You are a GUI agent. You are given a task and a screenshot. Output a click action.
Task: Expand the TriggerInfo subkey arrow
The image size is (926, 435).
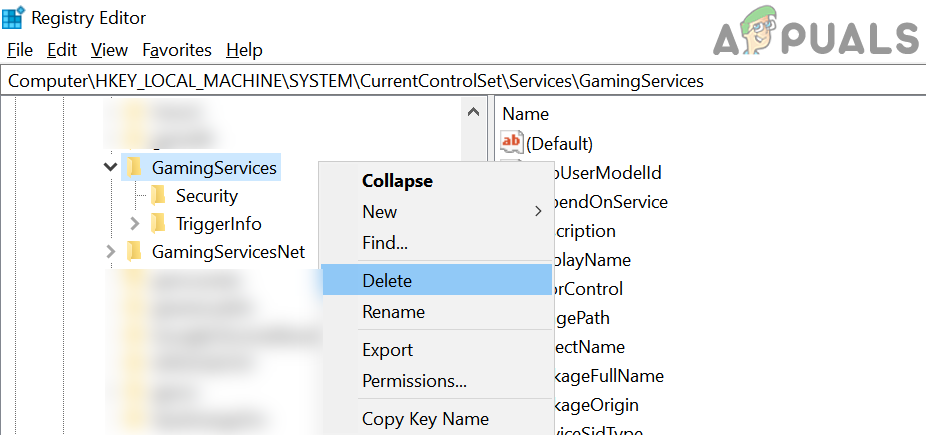tap(134, 224)
